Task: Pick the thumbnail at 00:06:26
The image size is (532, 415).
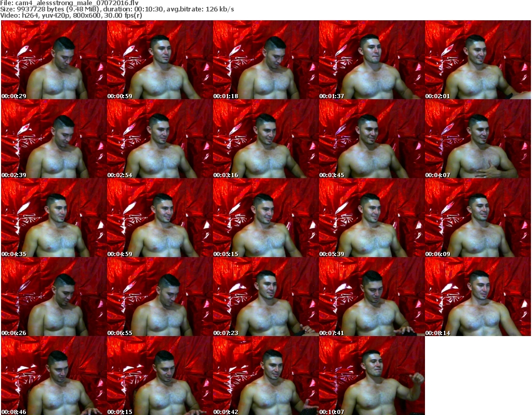Action: pyautogui.click(x=54, y=297)
